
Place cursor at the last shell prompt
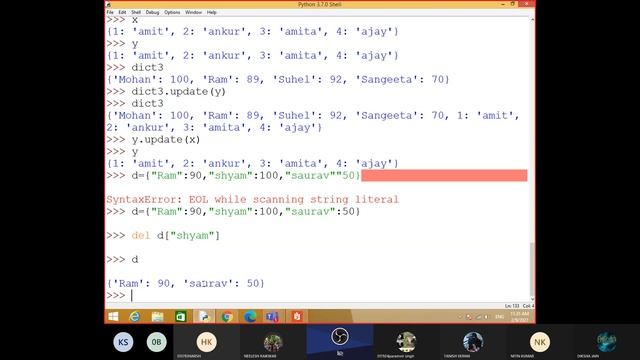pyautogui.click(x=132, y=296)
